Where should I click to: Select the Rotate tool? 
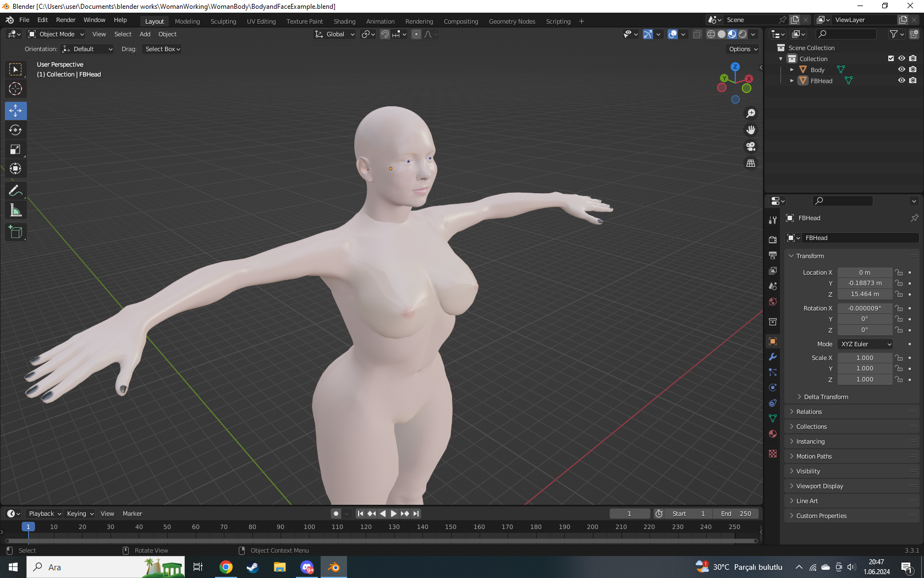click(15, 130)
